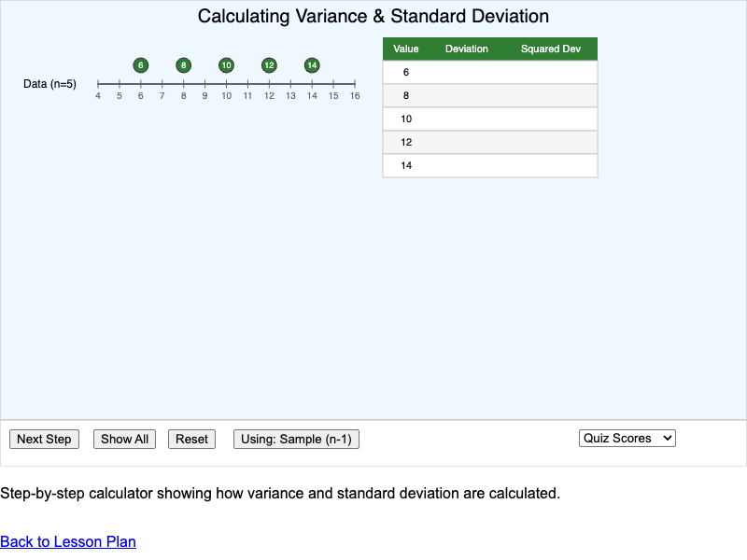Select the row showing value 10
Screen dimensions: 747x560
tap(490, 119)
